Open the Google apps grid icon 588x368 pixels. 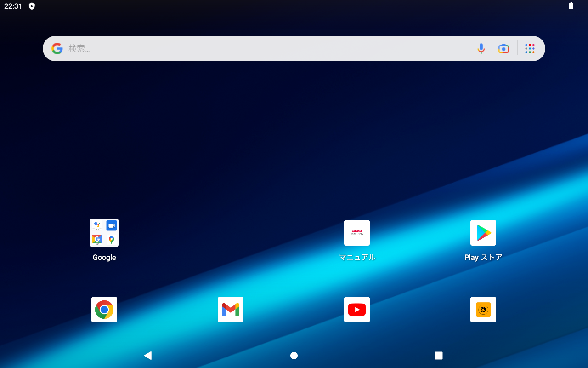[x=530, y=48]
